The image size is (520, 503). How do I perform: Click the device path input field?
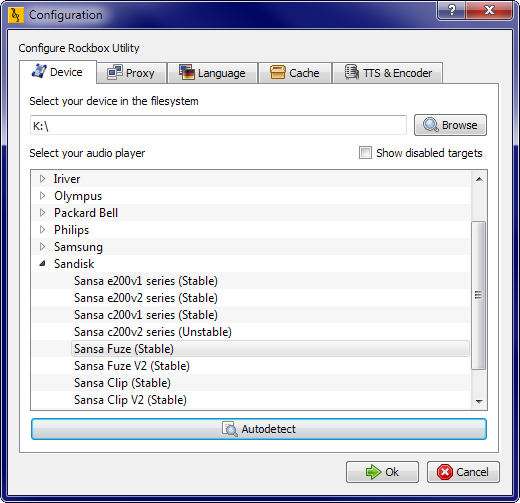click(x=218, y=125)
